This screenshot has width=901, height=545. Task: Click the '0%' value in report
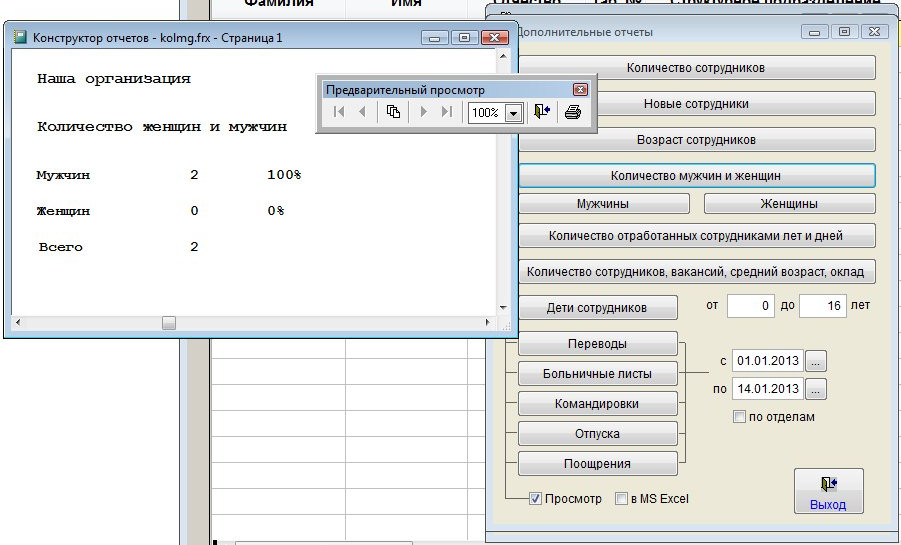point(276,210)
